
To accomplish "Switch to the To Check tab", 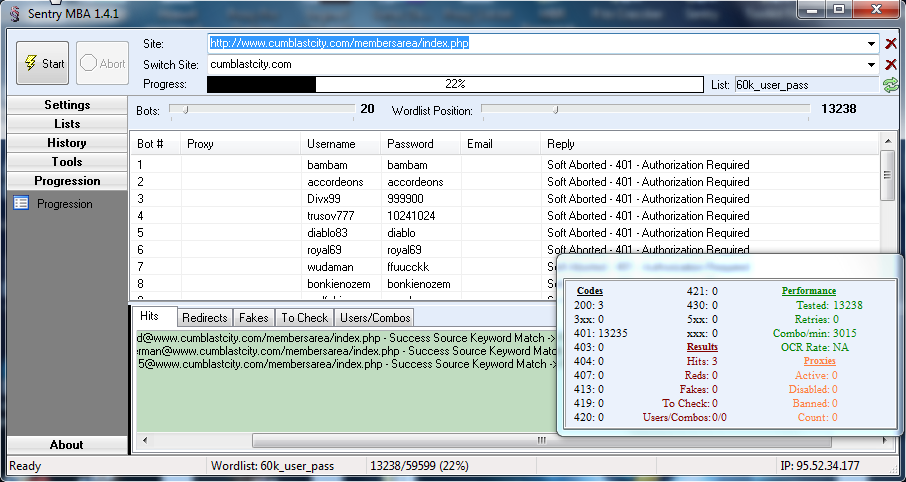I will tap(304, 318).
